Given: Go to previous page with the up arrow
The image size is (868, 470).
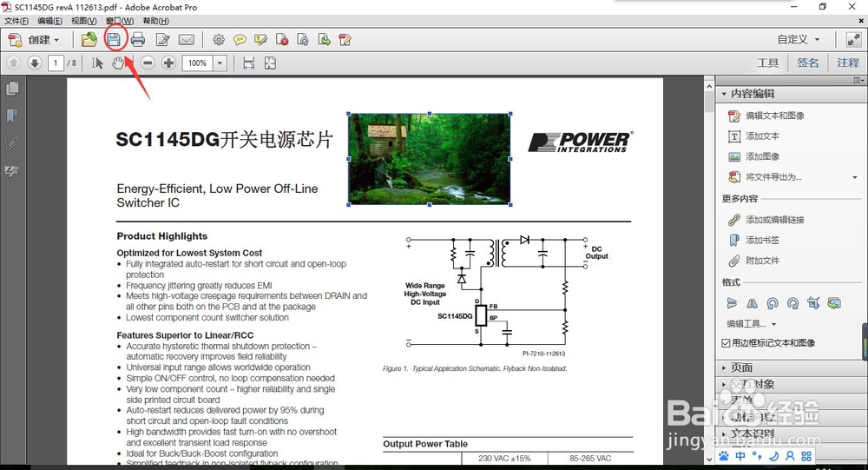Looking at the screenshot, I should [x=14, y=63].
